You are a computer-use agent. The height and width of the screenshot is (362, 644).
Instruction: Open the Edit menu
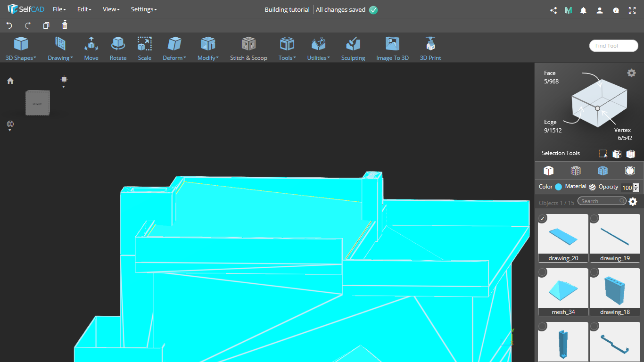coord(84,9)
